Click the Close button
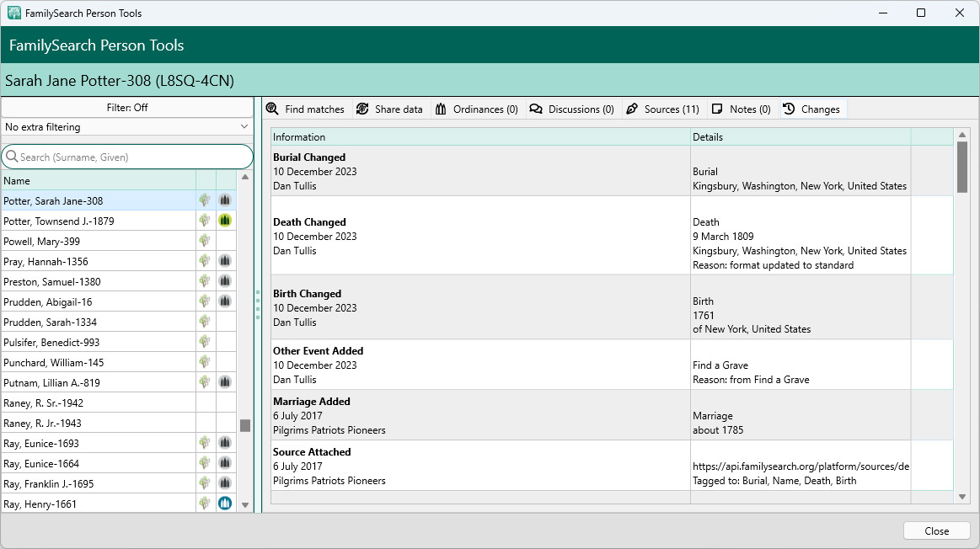Screen dimensions: 980x549 pyautogui.click(x=936, y=530)
